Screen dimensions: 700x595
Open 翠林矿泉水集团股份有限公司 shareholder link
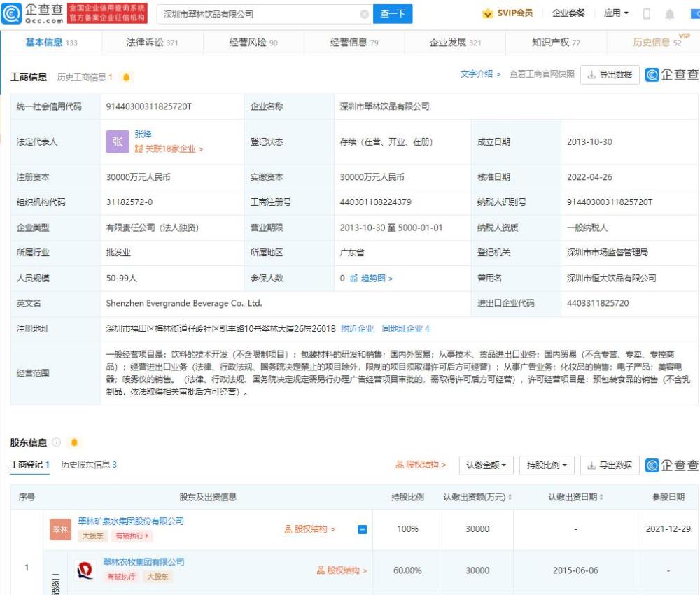coord(131,521)
